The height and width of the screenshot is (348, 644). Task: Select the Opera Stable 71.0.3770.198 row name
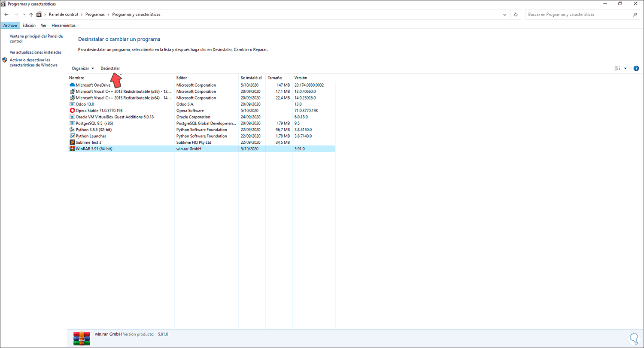(x=99, y=111)
